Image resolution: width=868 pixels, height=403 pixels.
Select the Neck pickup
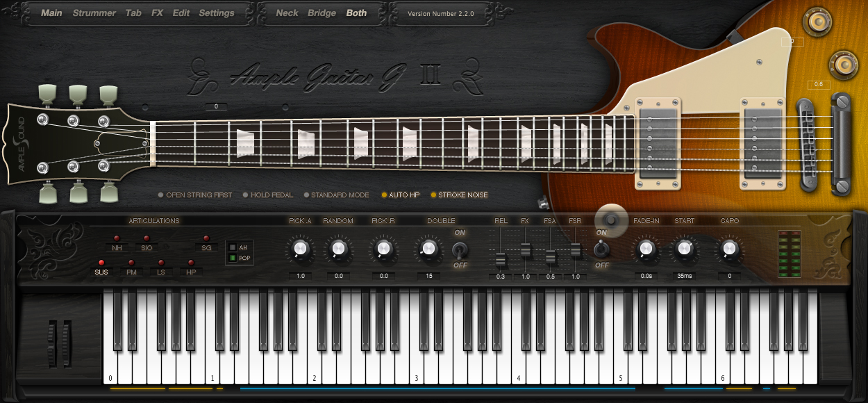[x=287, y=13]
